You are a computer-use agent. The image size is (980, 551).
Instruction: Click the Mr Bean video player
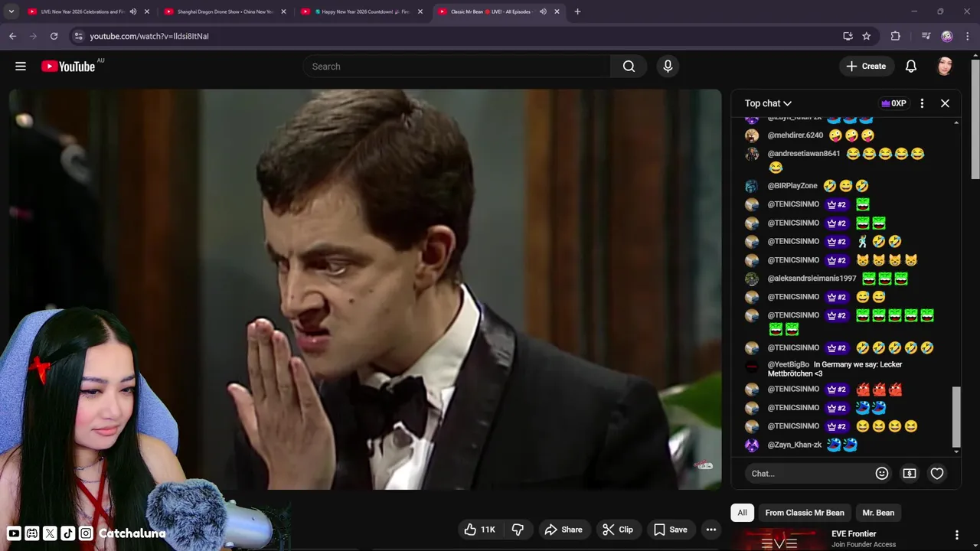365,289
